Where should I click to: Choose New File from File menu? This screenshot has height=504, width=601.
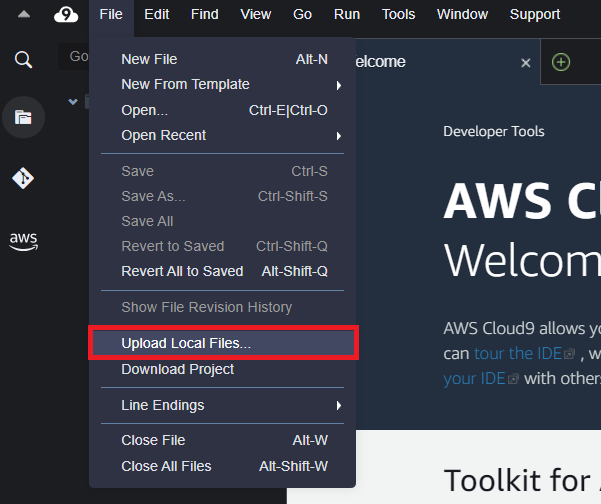coord(222,59)
